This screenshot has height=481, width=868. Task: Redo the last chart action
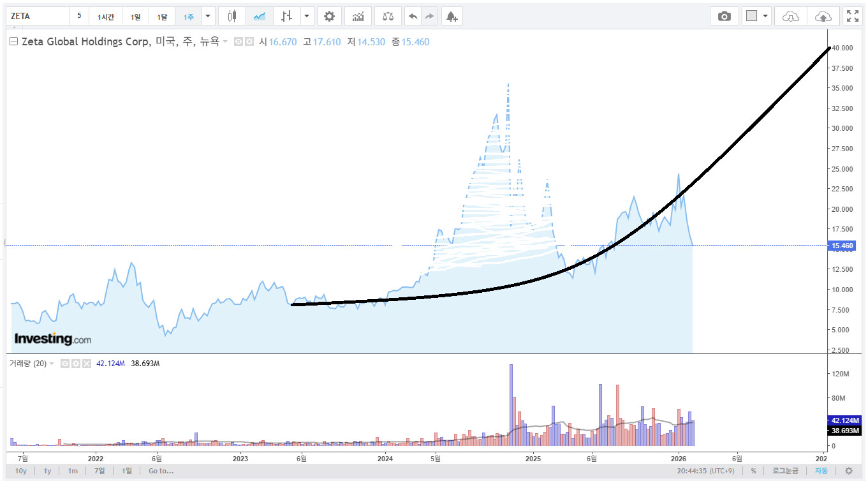pos(429,16)
